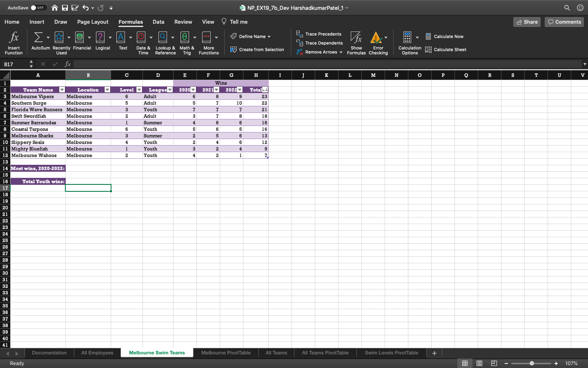Open Lookup & Reference functions icon
Screen dimensions: 588x368
(163, 38)
